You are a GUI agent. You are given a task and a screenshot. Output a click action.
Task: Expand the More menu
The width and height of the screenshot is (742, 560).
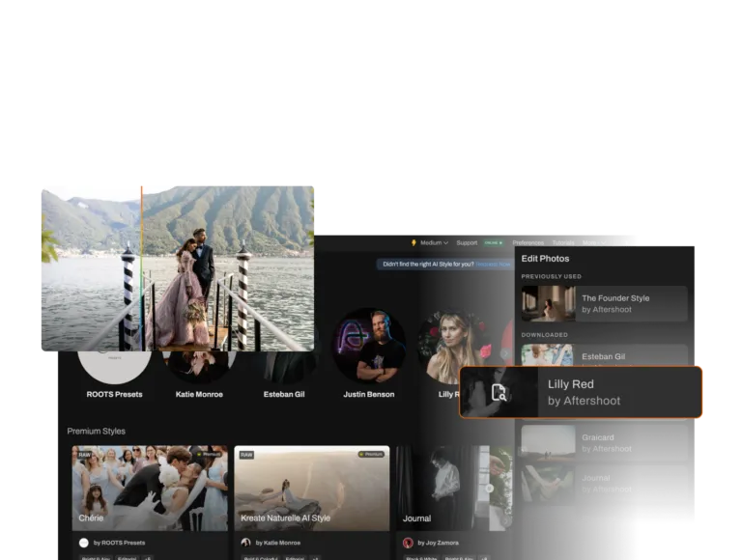tap(592, 243)
